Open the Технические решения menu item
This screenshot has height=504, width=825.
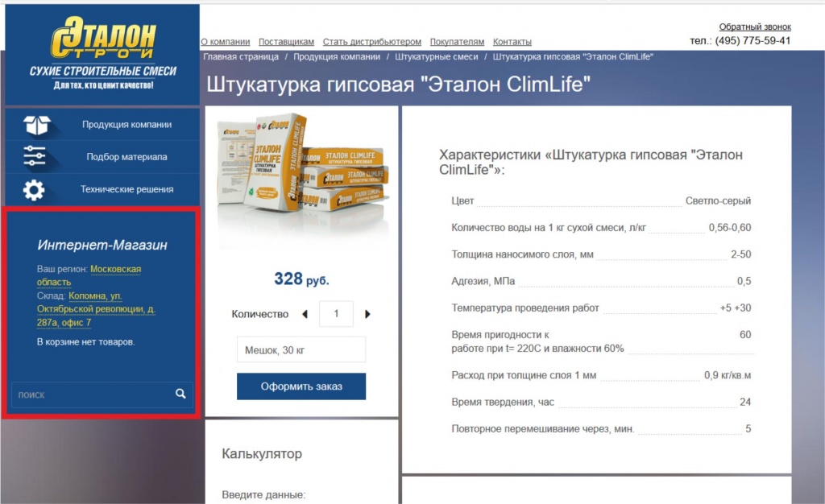pyautogui.click(x=126, y=189)
